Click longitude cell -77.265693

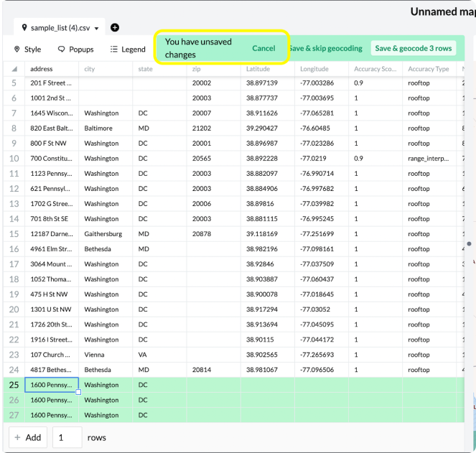click(x=322, y=355)
